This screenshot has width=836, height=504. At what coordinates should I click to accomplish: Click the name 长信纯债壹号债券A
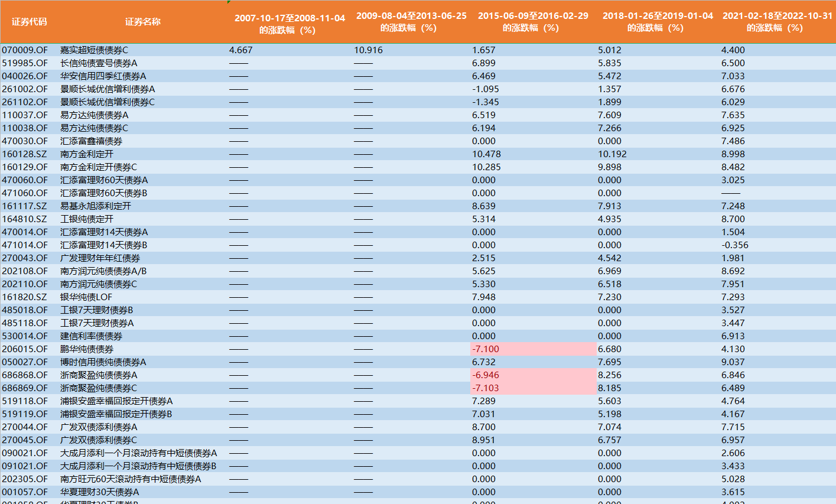99,63
